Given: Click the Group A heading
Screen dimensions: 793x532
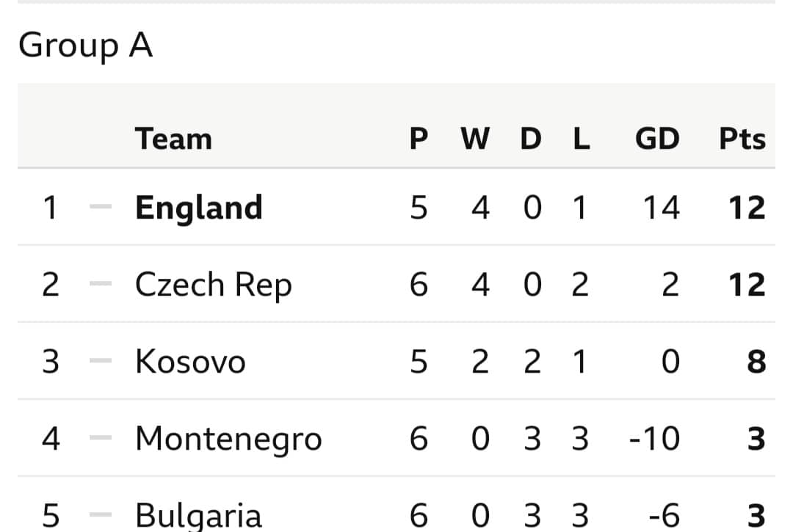Looking at the screenshot, I should pos(85,45).
